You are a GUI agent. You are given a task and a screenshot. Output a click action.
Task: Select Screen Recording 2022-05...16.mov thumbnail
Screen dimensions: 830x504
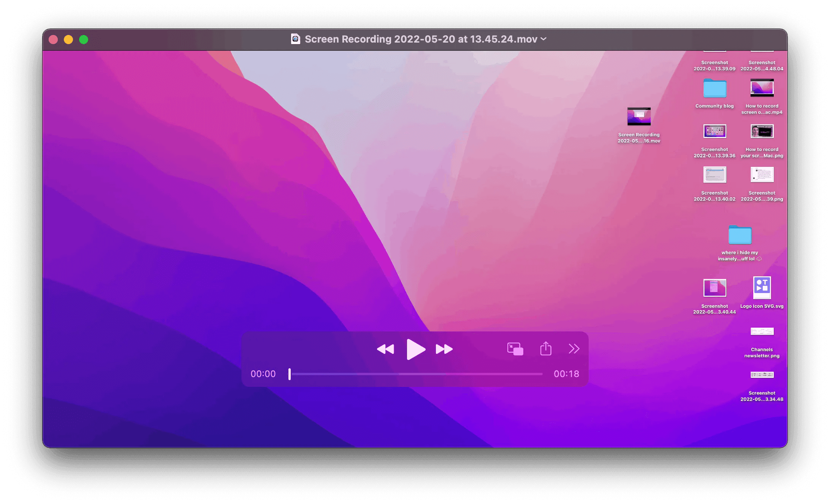coord(639,116)
